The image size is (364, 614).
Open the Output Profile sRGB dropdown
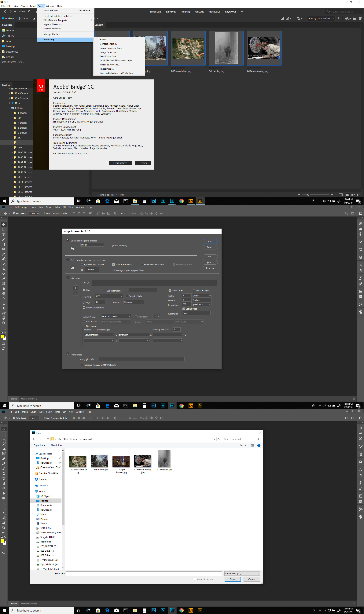click(x=116, y=316)
